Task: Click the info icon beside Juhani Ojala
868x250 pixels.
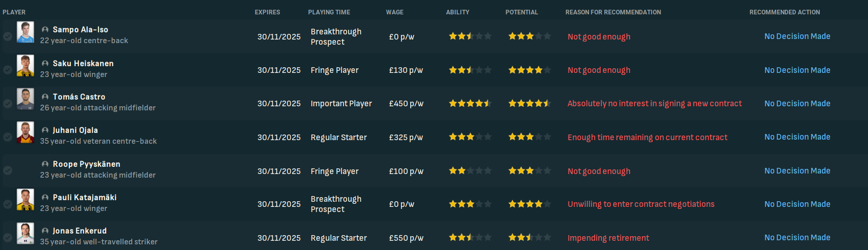Action: click(x=45, y=130)
